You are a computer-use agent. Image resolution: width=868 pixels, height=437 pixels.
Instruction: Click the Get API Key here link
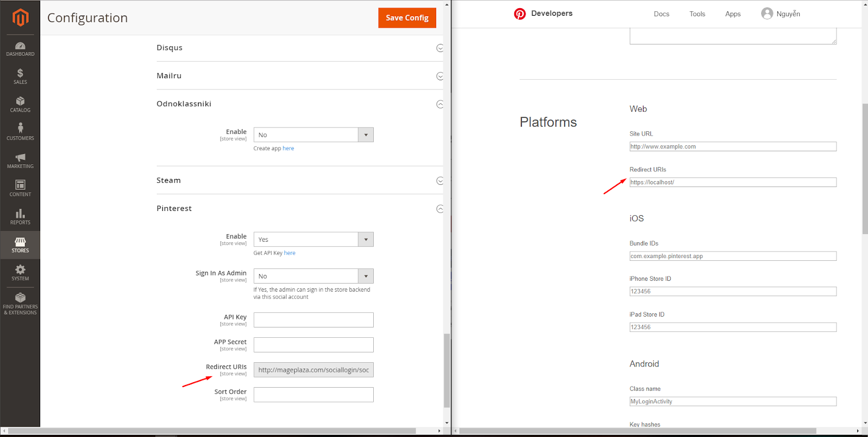pyautogui.click(x=290, y=253)
